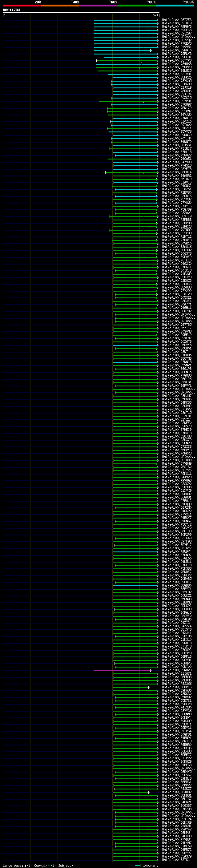Click the cyan ~100% identity legend bar
Image resolution: width=197 pixels, height=868 pixels.
click(x=175, y=6)
